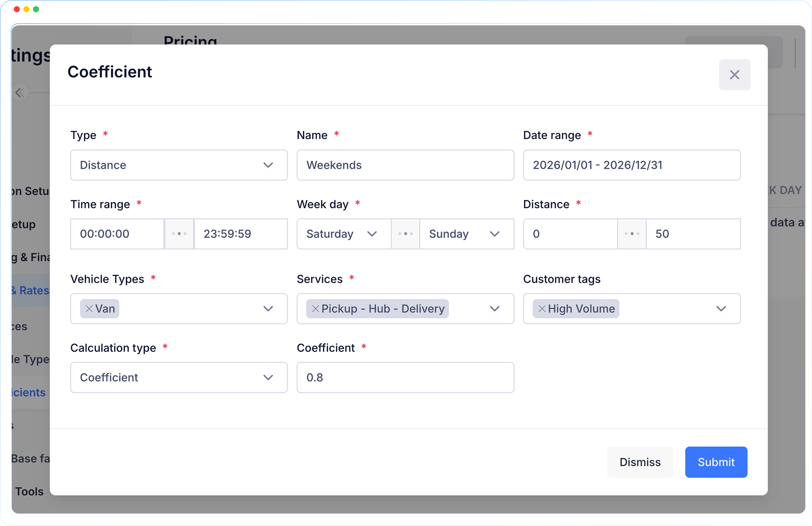Remove the Pickup - Hub - Delivery service tag
812x526 pixels.
click(x=314, y=309)
